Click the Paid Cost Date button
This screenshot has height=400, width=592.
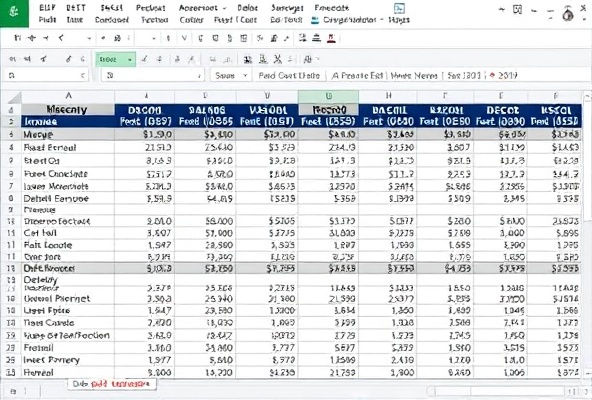[289, 76]
